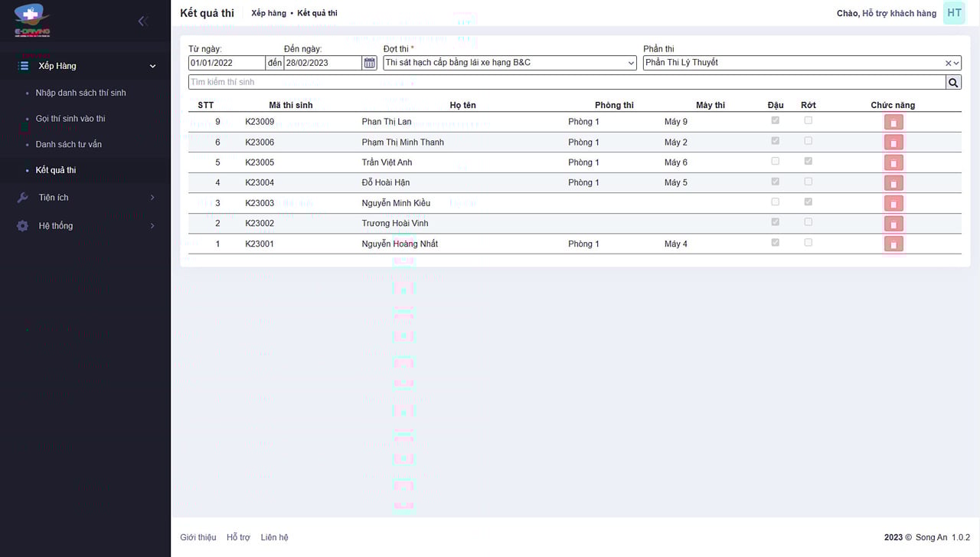
Task: Delete result for Nguyễn Hoàng Nhất
Action: [893, 244]
